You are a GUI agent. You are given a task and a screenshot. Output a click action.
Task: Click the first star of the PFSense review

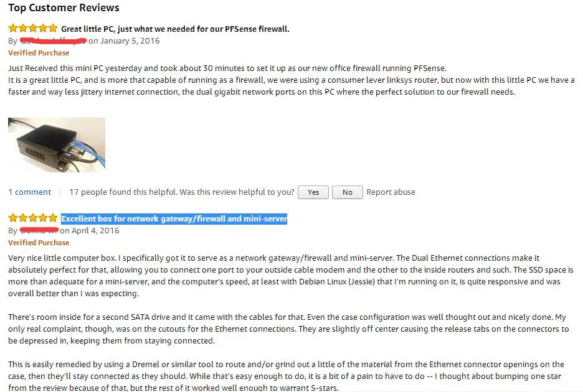[x=13, y=28]
